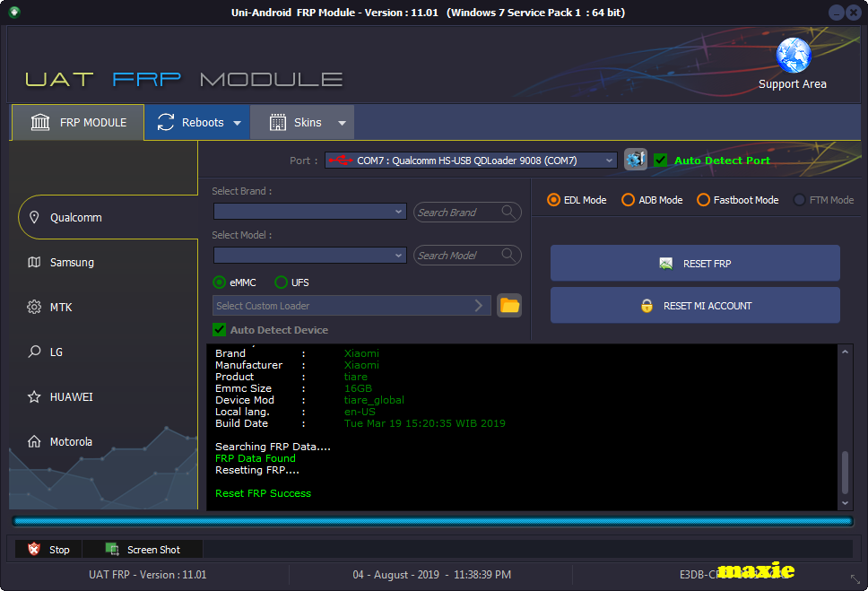Image resolution: width=868 pixels, height=591 pixels.
Task: Focus the Search Model field
Action: pos(467,255)
